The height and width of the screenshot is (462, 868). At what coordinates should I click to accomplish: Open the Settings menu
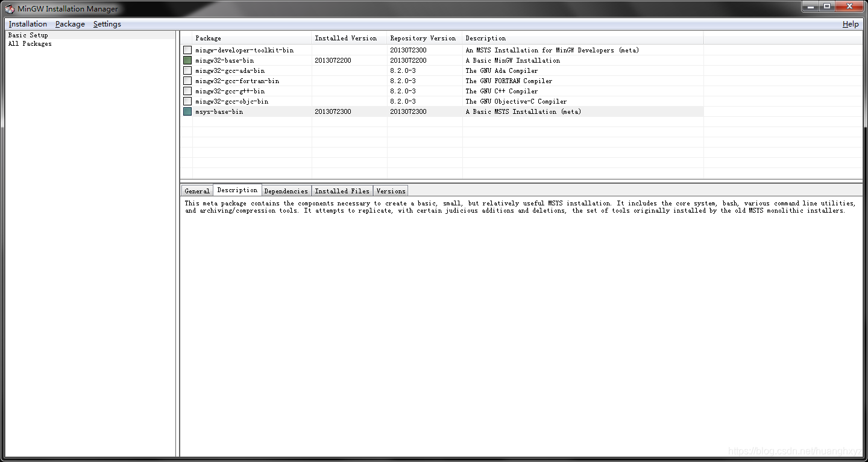click(107, 24)
